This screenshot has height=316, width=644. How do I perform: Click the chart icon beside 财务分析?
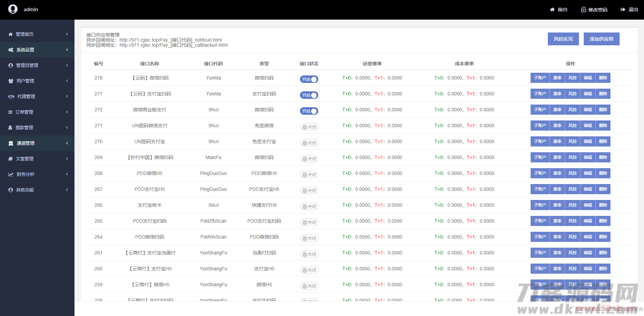tap(11, 174)
